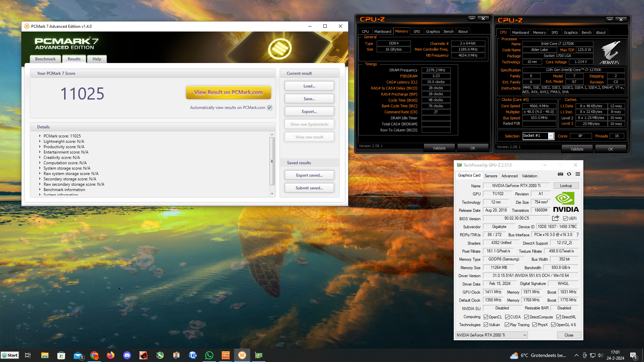644x362 pixels.
Task: Click the GPU Name field in GPU-Z
Action: pyautogui.click(x=516, y=186)
